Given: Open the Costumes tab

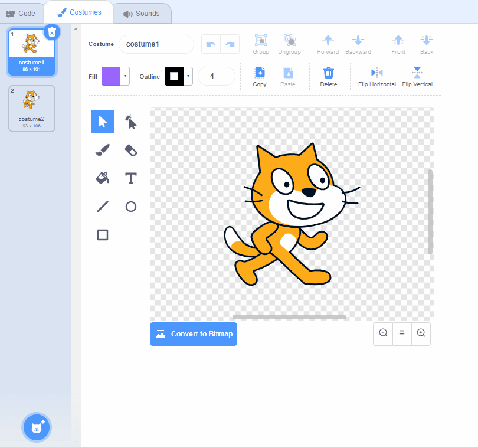Looking at the screenshot, I should [x=79, y=12].
